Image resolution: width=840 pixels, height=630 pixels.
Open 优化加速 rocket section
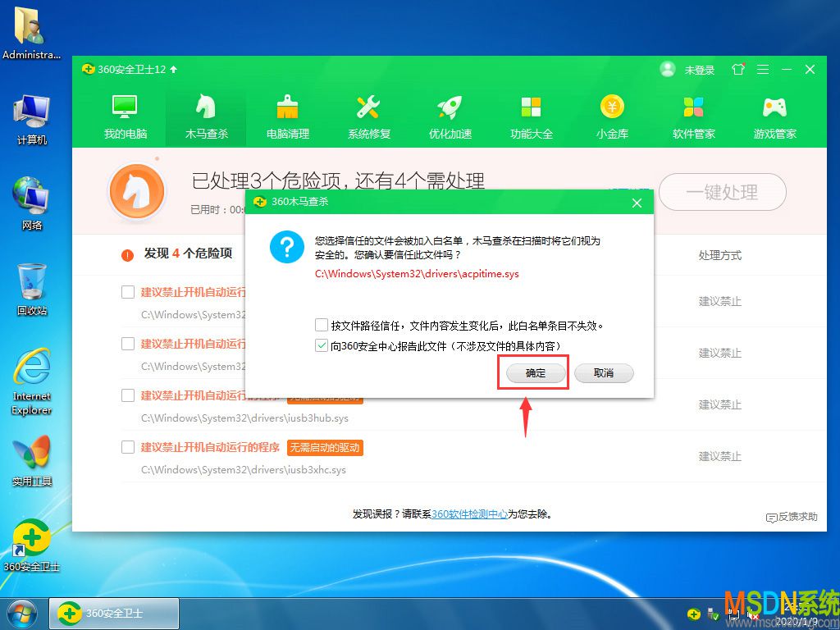[x=450, y=116]
